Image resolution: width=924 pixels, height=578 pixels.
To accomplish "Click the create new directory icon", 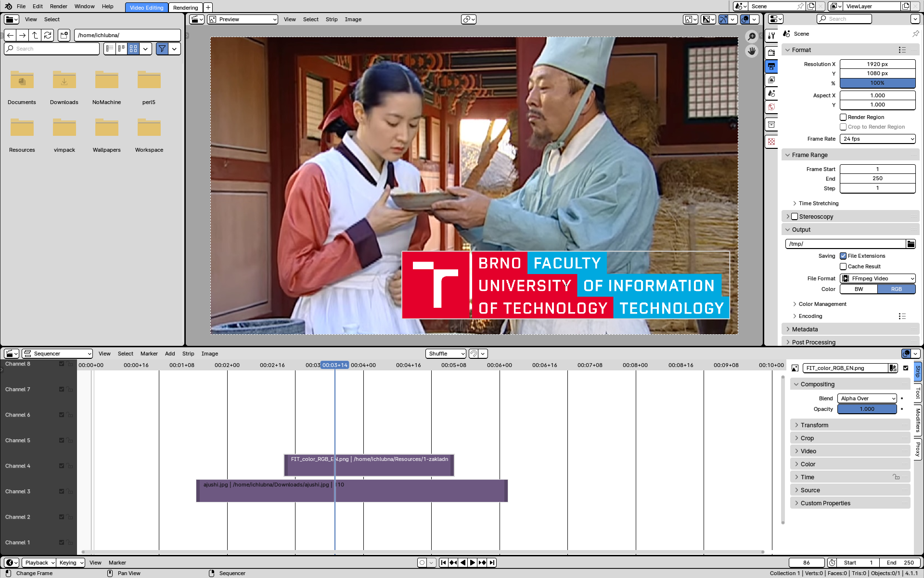I will point(64,35).
